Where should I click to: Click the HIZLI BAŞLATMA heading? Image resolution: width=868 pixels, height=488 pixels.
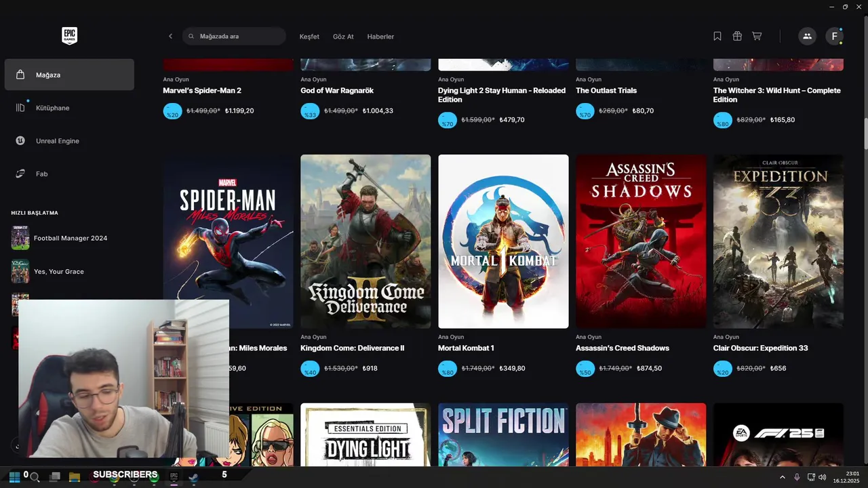tap(35, 213)
